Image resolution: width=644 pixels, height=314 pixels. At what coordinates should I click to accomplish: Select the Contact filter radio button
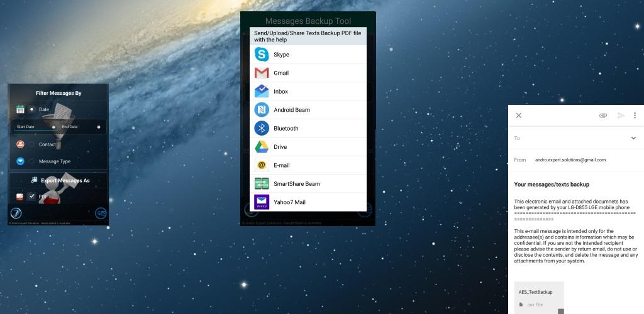point(32,144)
